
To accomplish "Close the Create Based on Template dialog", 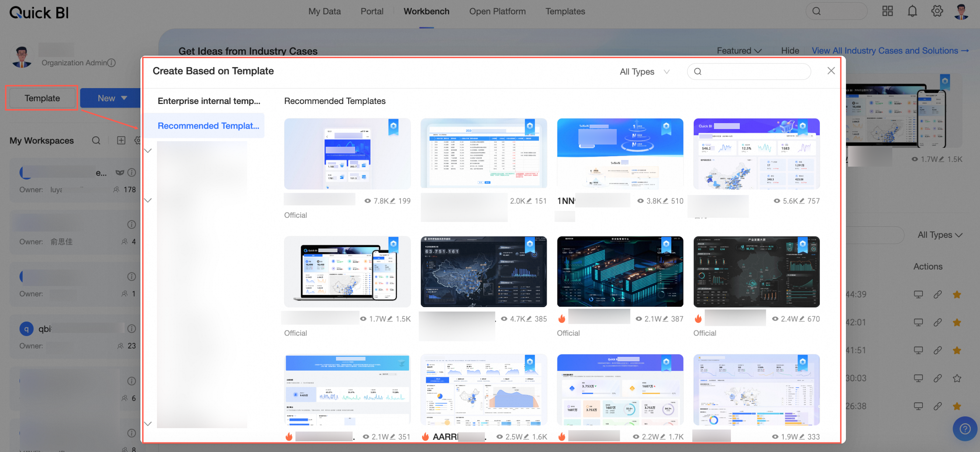I will click(x=831, y=71).
